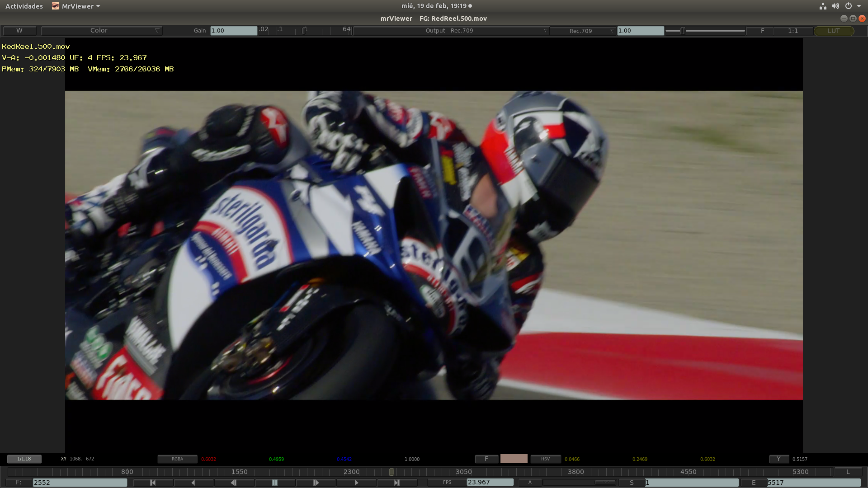Click the 1/1.18 zoom ratio button
Viewport: 868px width, 488px height.
pyautogui.click(x=24, y=459)
